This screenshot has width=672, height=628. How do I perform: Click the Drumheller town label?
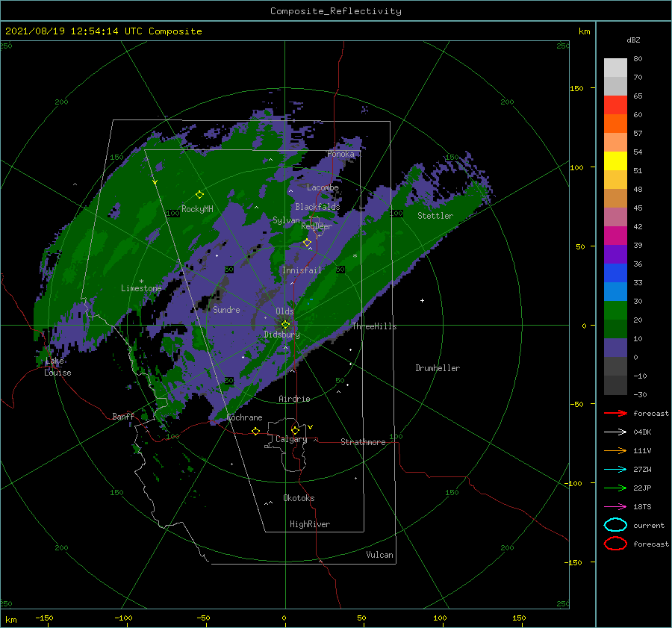438,368
